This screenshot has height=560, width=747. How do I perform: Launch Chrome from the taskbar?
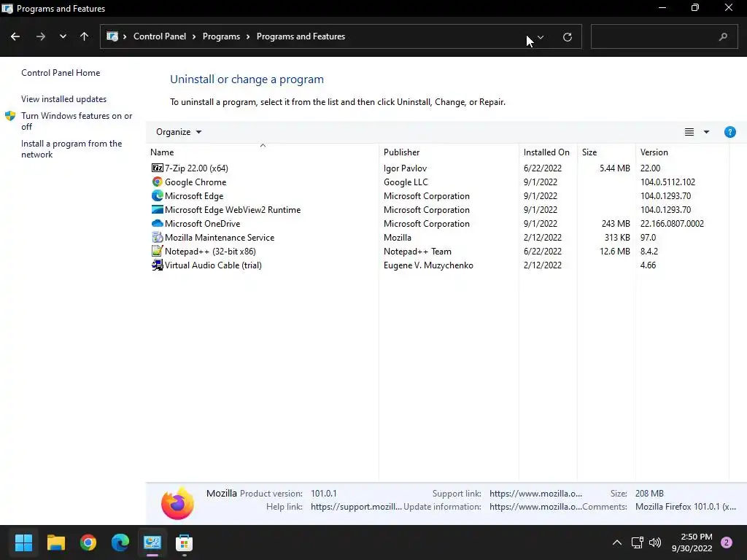tap(88, 542)
